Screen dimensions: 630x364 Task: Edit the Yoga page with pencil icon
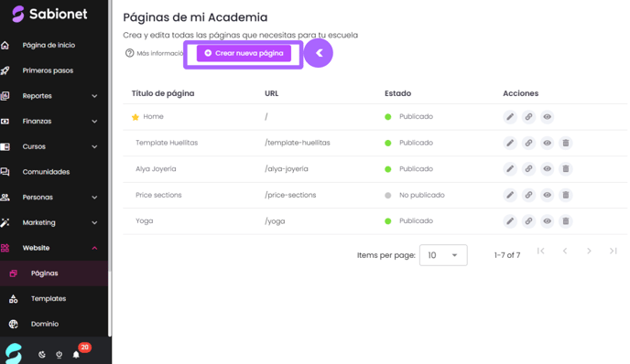(510, 221)
